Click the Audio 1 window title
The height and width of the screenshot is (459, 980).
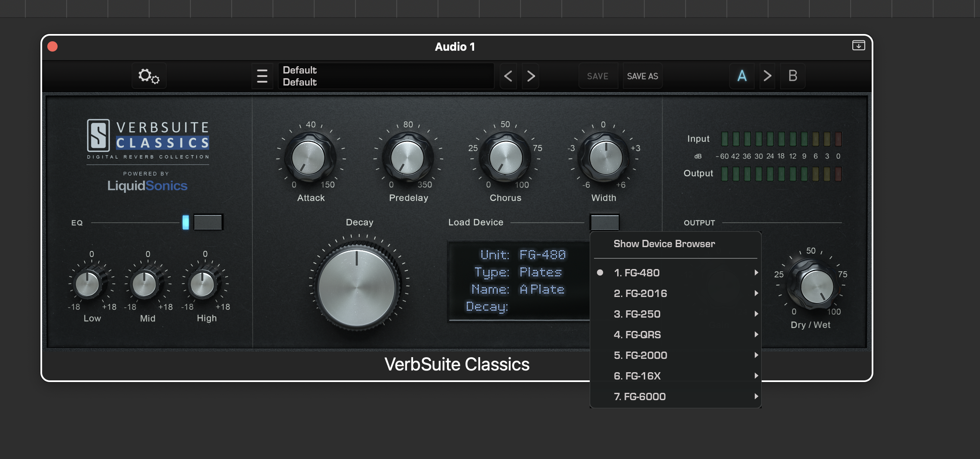tap(455, 46)
